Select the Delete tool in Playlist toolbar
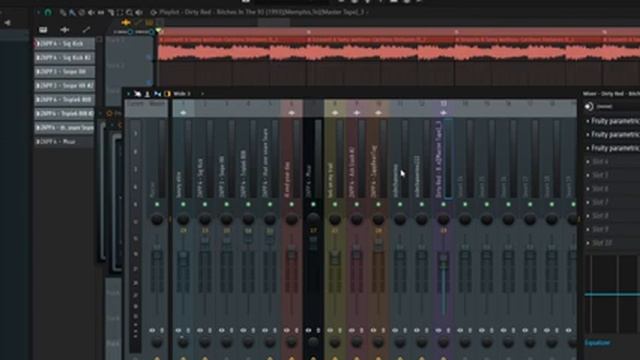Image resolution: width=640 pixels, height=360 pixels. click(81, 13)
